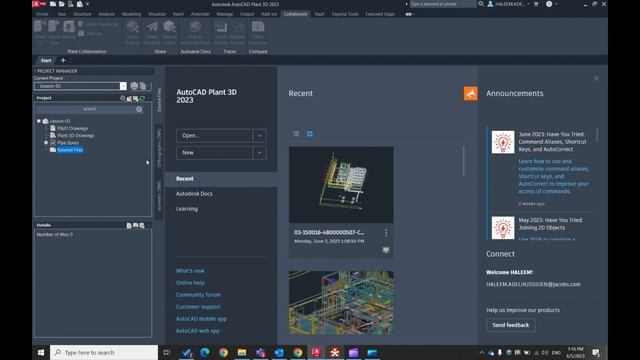Image resolution: width=640 pixels, height=360 pixels.
Task: Click the plus icon for new drawing tab
Action: point(63,60)
